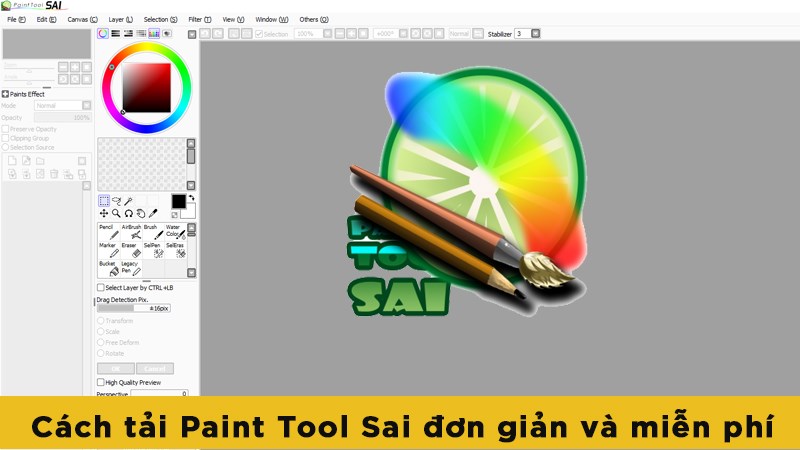This screenshot has width=800, height=450.
Task: Open the rotation angle dropdown
Action: [403, 34]
